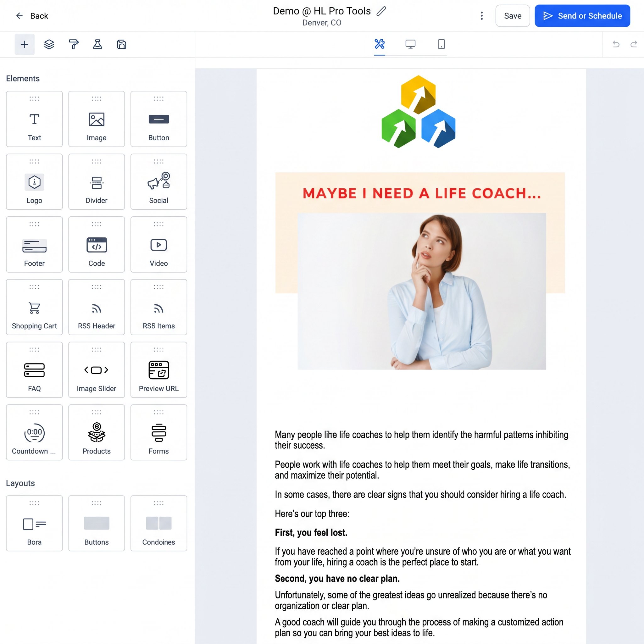
Task: Click Send or Schedule
Action: (582, 16)
